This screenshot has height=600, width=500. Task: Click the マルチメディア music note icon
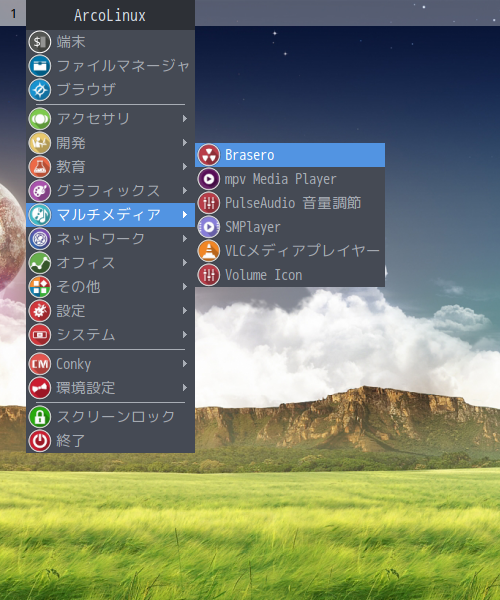[x=40, y=215]
